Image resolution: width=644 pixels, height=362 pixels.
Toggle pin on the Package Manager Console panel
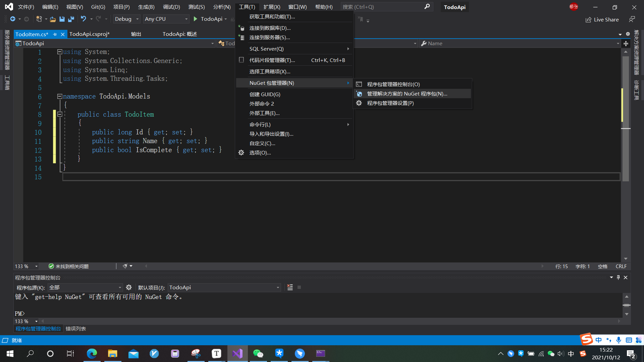[618, 278]
